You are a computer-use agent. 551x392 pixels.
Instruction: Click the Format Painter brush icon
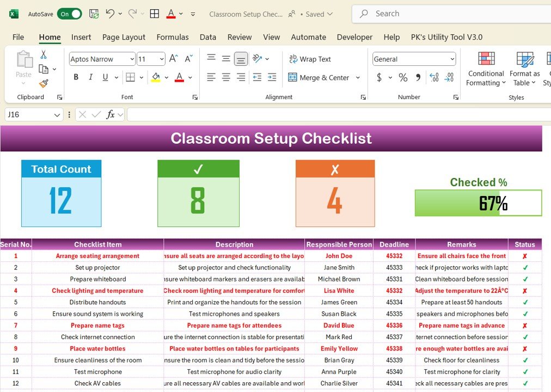point(44,84)
